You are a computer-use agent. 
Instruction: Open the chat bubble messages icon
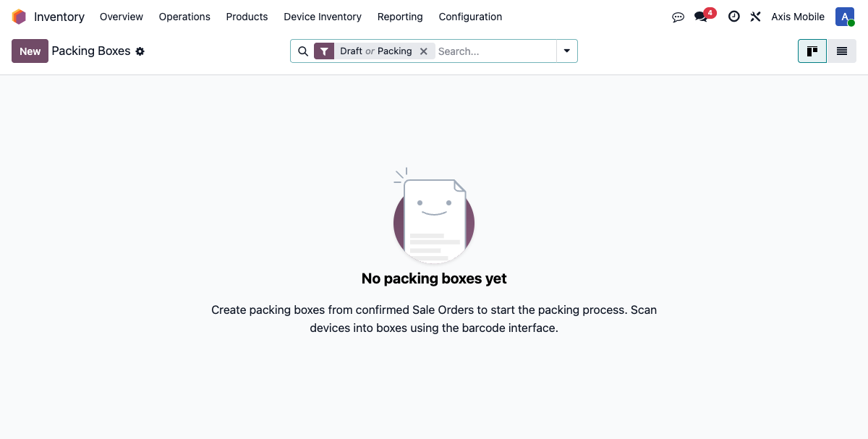click(x=678, y=17)
